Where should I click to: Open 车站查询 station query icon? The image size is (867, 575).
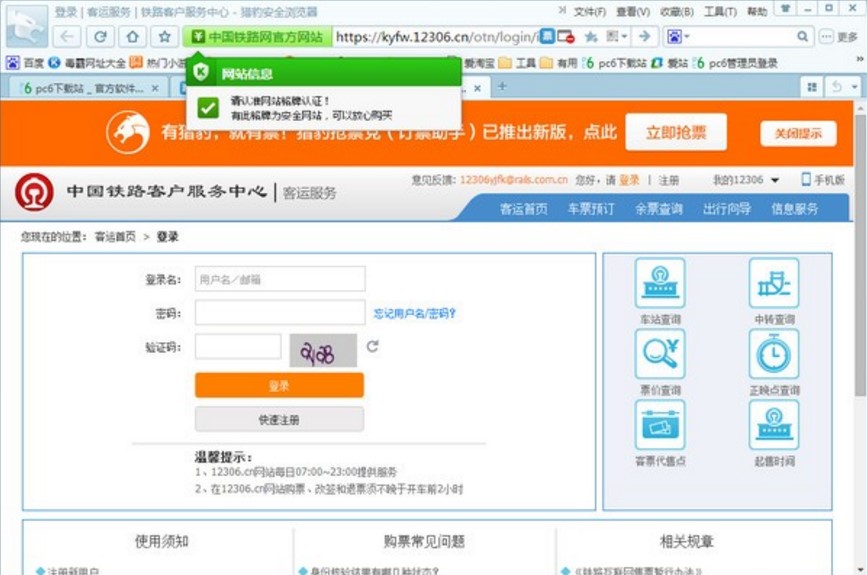[660, 283]
